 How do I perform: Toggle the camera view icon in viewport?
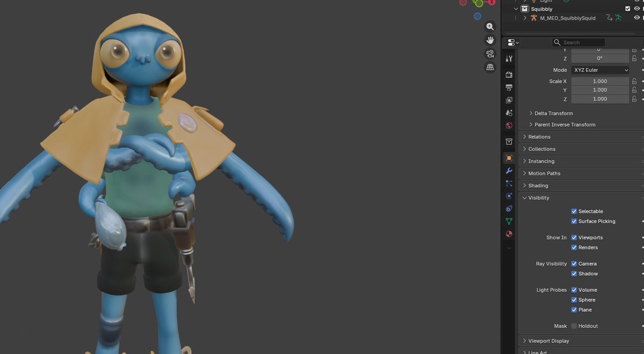pyautogui.click(x=490, y=54)
